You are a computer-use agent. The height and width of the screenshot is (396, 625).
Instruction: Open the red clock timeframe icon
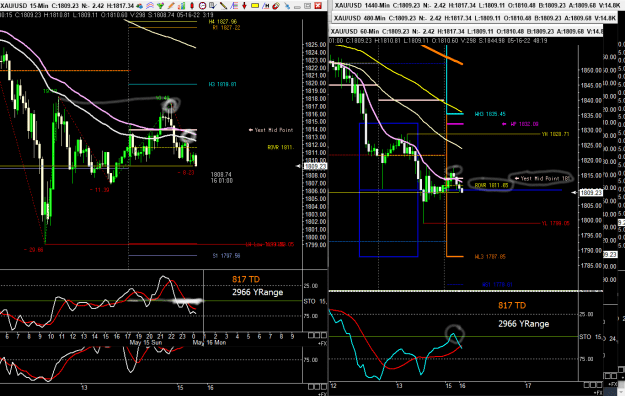tap(202, 6)
